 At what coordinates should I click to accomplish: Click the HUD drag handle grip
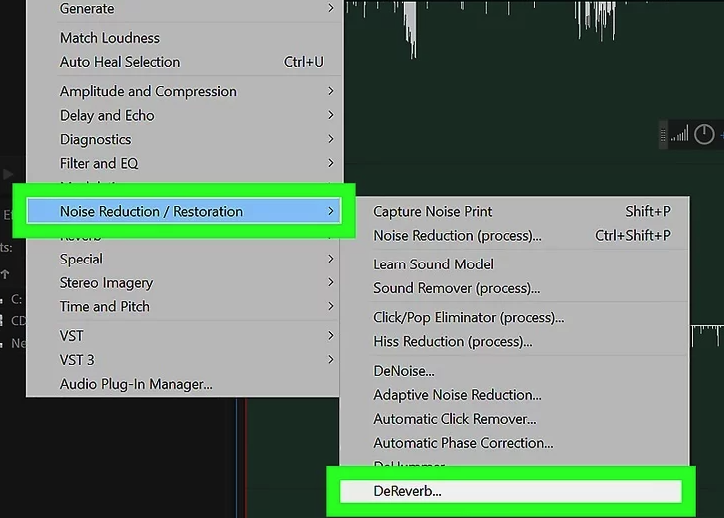[x=663, y=134]
